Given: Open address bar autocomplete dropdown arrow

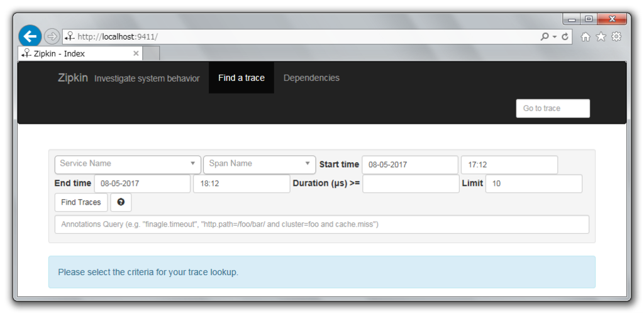Looking at the screenshot, I should coord(555,36).
